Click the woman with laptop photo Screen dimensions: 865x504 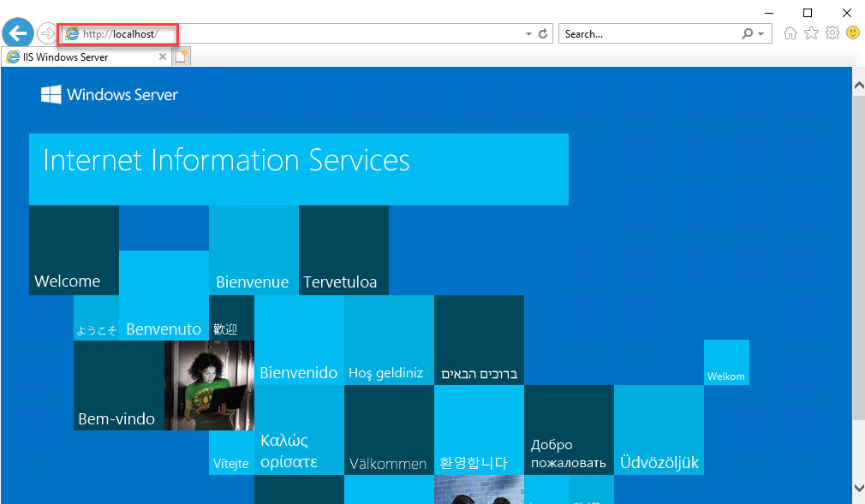[209, 385]
